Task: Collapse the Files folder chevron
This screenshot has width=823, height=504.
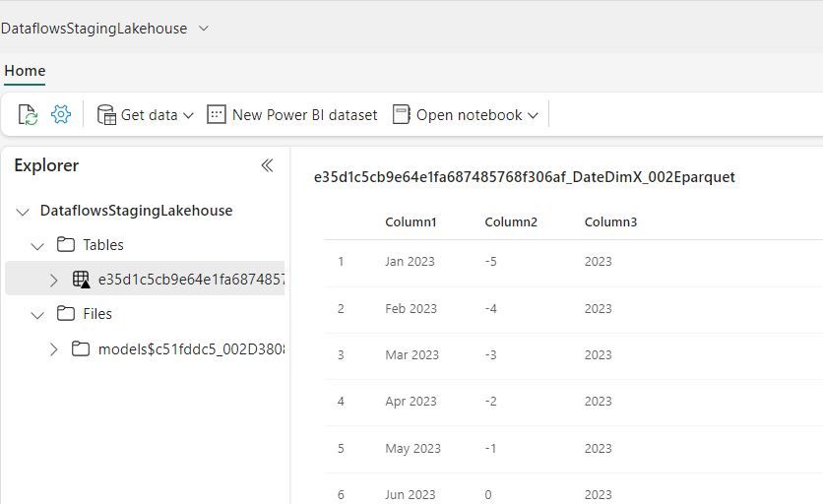Action: tap(37, 315)
